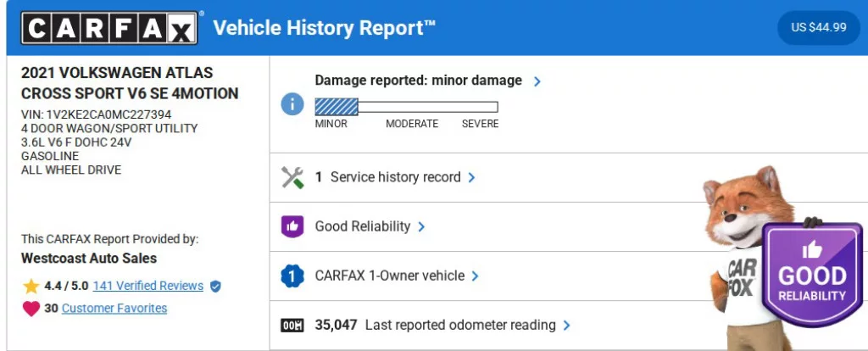Click the Good Reliability purple shield badge

[x=811, y=275]
